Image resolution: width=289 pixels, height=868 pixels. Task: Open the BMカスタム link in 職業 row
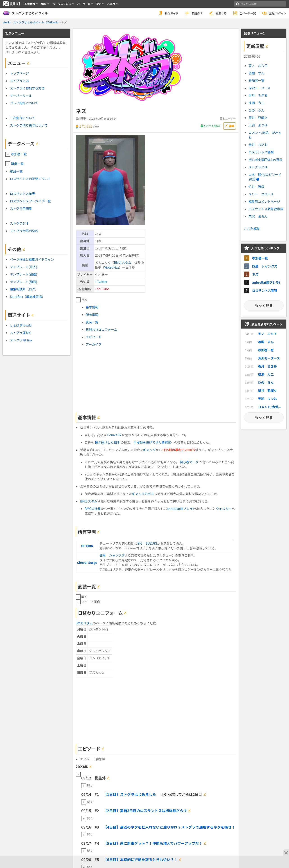(123, 263)
